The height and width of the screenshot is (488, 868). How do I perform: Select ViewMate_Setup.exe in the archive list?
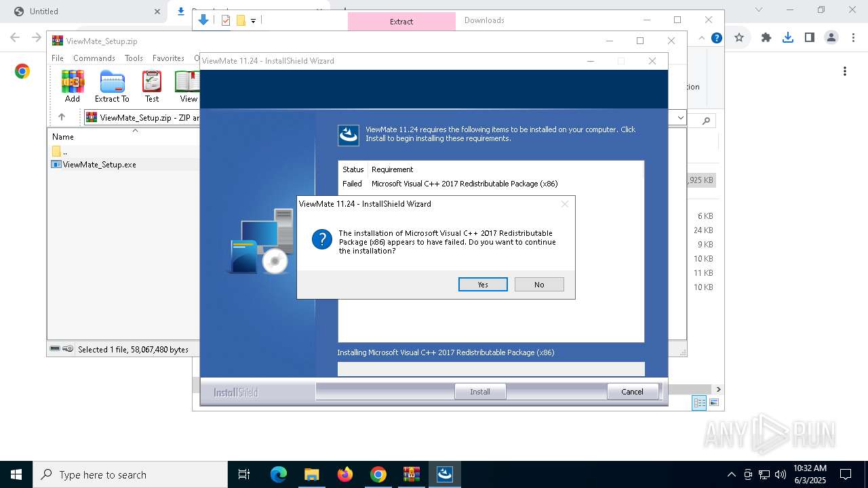(x=99, y=165)
